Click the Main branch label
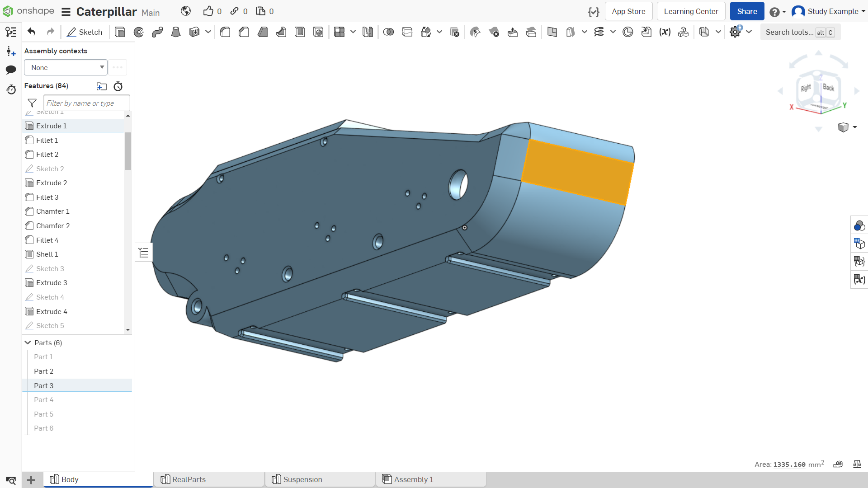 (x=151, y=13)
